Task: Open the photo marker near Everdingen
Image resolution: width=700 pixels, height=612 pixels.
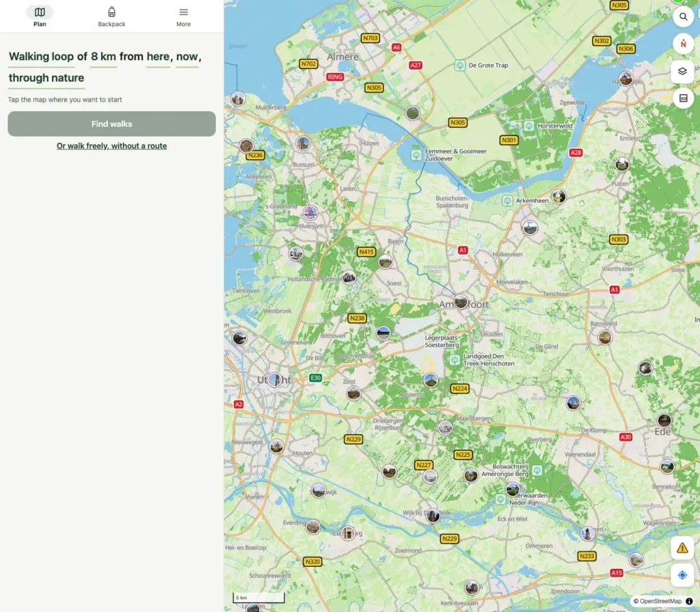Action: [313, 527]
